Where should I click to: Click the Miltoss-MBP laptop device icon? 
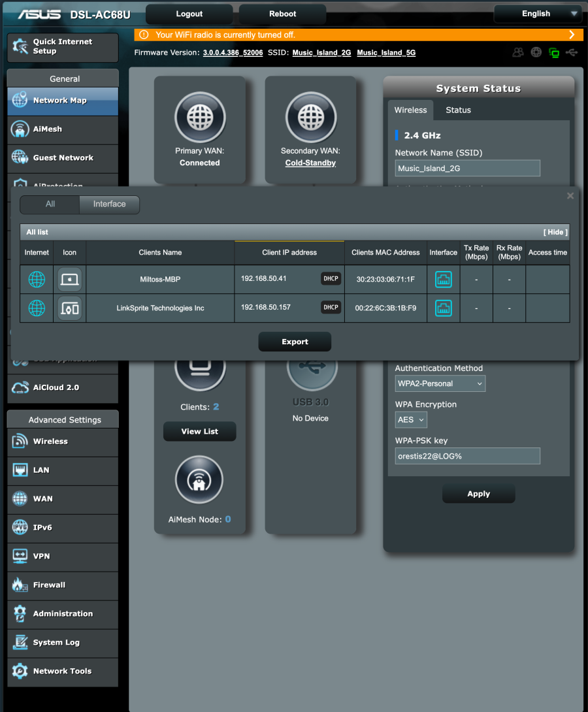pos(69,280)
